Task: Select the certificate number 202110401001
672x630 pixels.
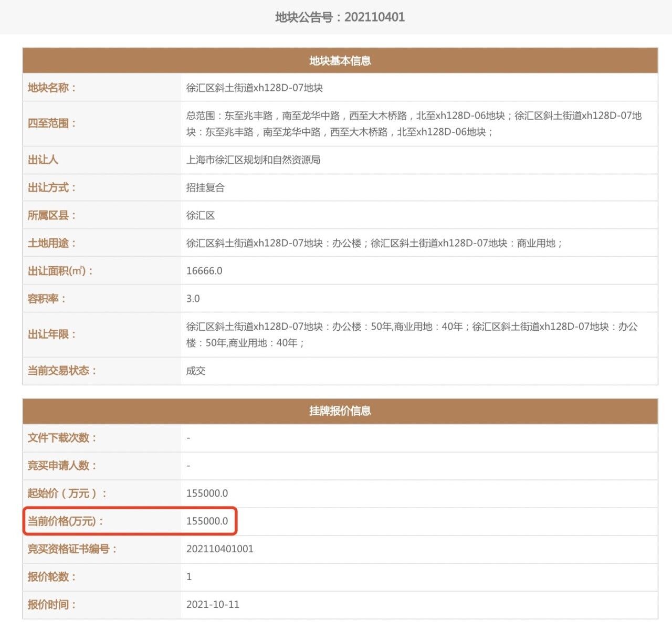Action: coord(220,549)
